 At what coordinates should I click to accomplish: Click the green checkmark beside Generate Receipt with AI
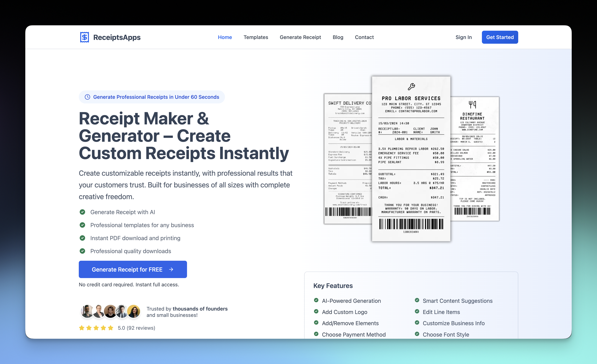point(82,212)
